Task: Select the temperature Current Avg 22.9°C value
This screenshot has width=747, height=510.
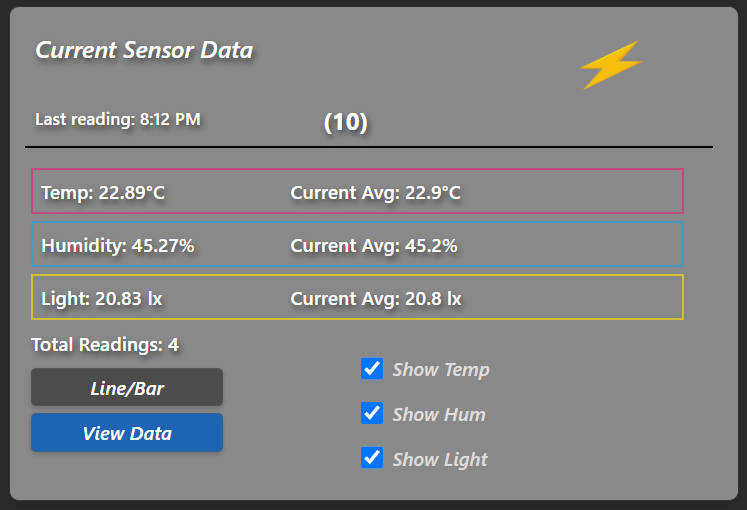Action: tap(375, 192)
